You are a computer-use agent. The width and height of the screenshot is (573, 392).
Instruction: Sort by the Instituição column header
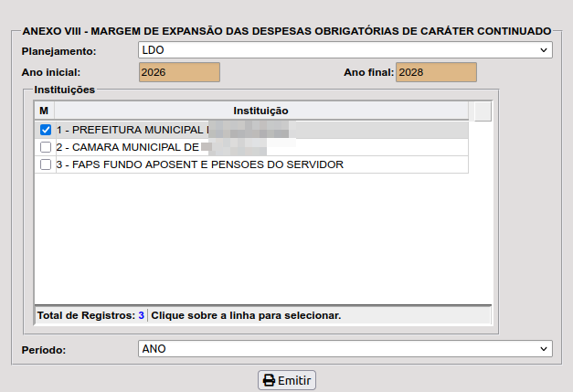tap(261, 111)
